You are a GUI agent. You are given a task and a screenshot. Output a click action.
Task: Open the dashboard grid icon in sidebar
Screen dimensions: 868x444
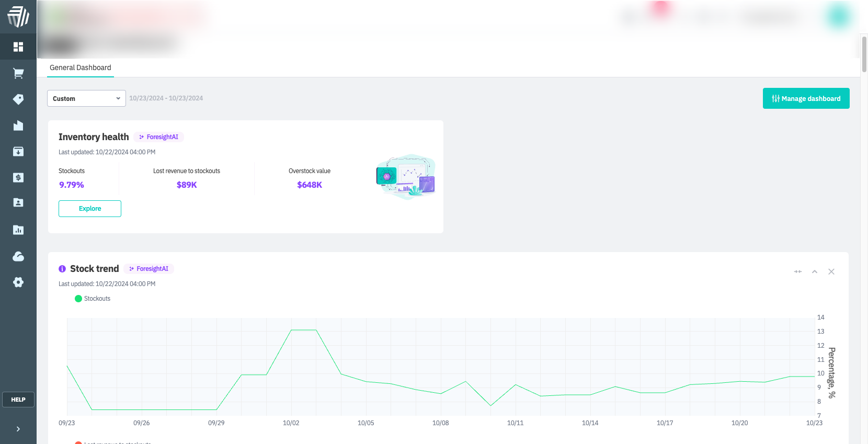[x=18, y=47]
